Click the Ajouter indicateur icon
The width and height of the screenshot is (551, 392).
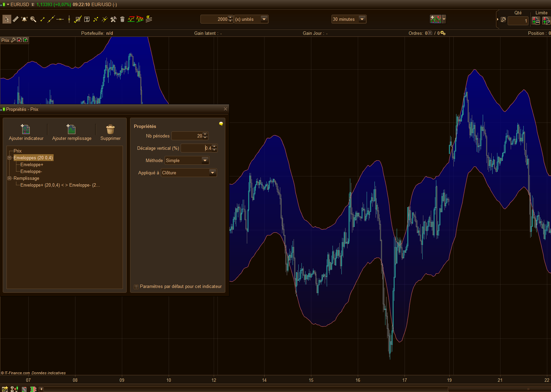click(26, 129)
